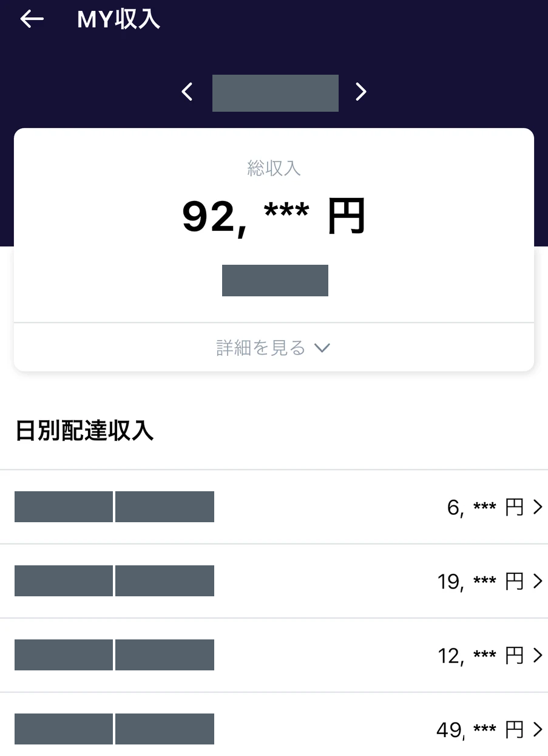The height and width of the screenshot is (756, 548).
Task: Click arrow next to 19,*** 円
Action: coord(537,582)
